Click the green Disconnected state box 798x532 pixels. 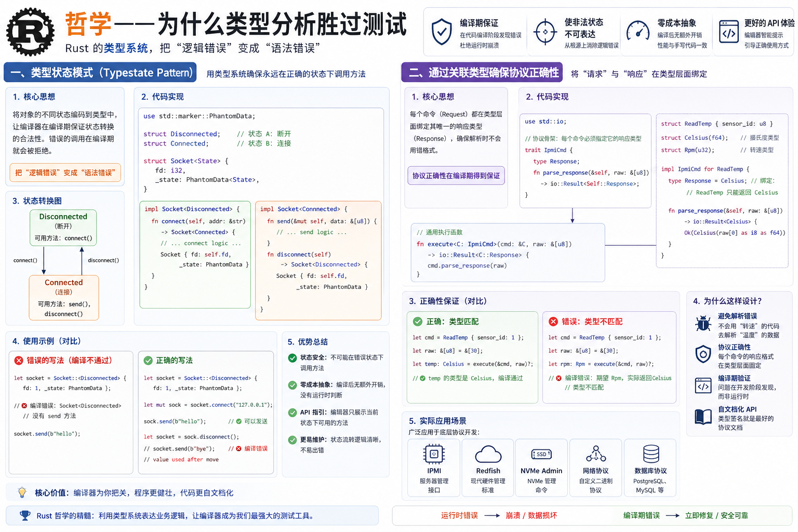63,227
